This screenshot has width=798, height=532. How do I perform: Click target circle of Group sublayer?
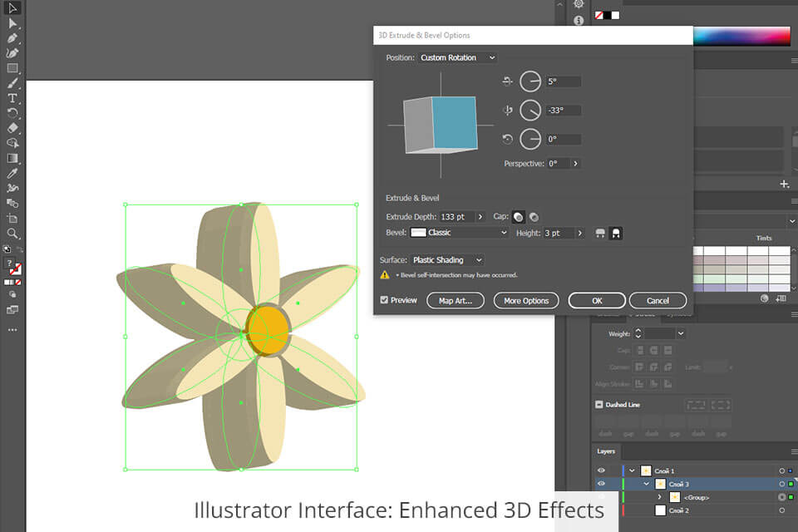pos(781,497)
